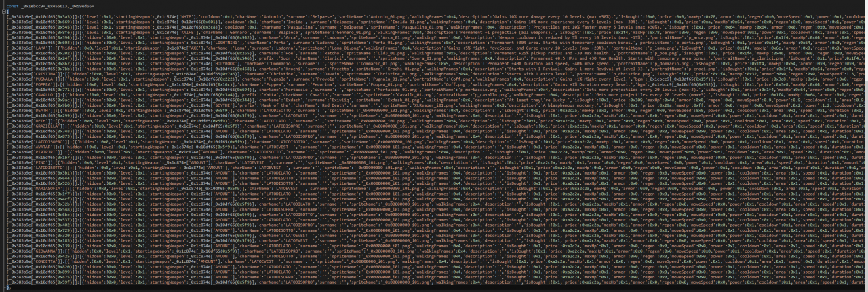Click the const keyword on first line
The width and height of the screenshot is (868, 292).
13,5
